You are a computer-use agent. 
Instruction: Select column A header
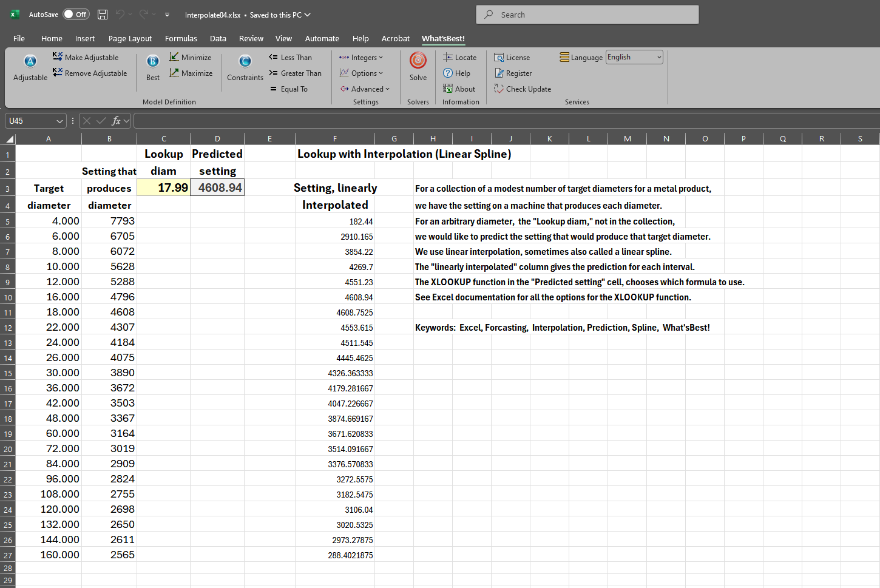(49, 139)
